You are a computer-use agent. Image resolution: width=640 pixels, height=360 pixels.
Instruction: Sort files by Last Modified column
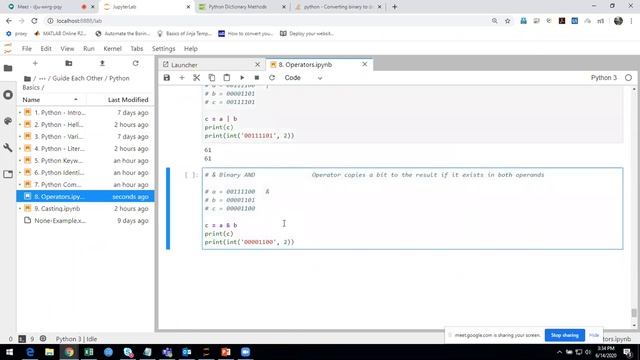(x=128, y=100)
